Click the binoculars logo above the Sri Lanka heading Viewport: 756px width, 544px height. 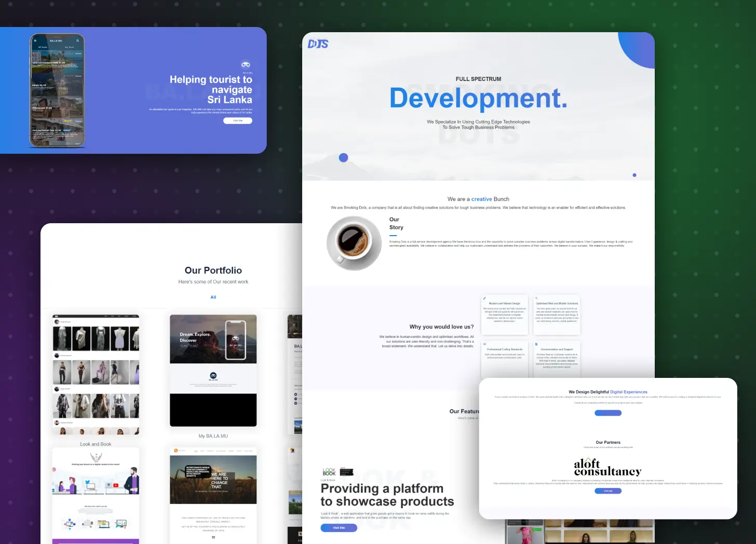pyautogui.click(x=246, y=65)
